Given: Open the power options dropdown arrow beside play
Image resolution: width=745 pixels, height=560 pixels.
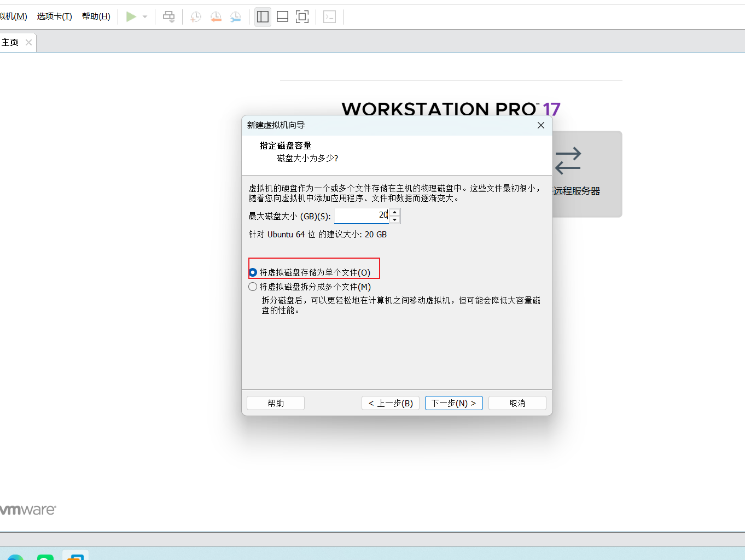Looking at the screenshot, I should [145, 17].
